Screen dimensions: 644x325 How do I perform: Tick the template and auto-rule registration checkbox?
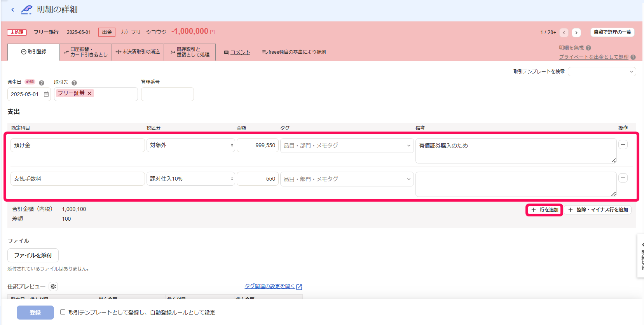click(x=63, y=312)
